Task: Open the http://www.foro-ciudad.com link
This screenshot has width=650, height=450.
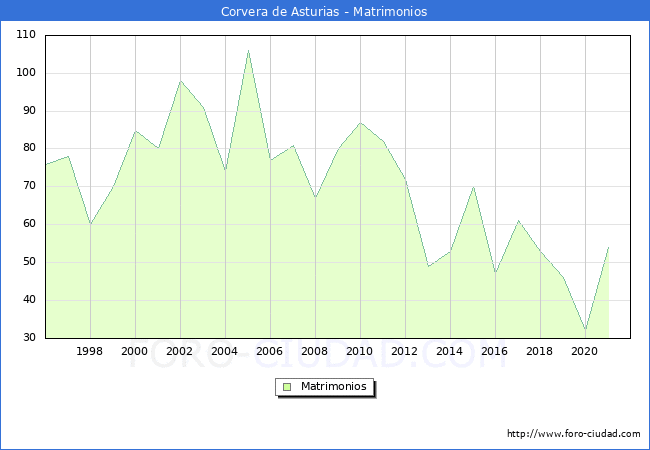Action: point(574,434)
